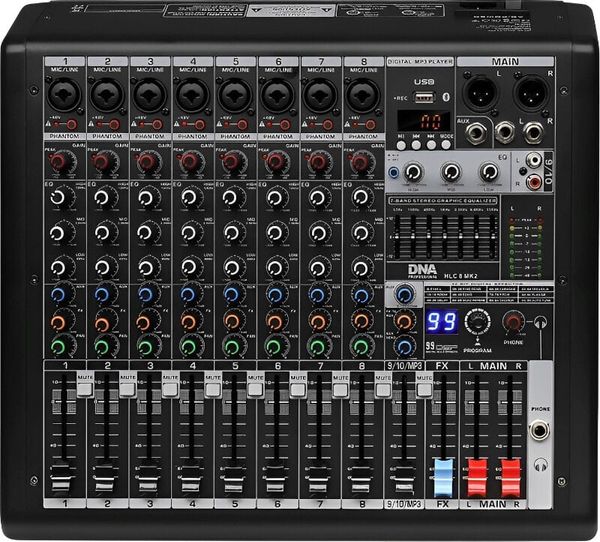Mute channel 5 with its MUTE button
The width and height of the screenshot is (600, 542).
(255, 386)
